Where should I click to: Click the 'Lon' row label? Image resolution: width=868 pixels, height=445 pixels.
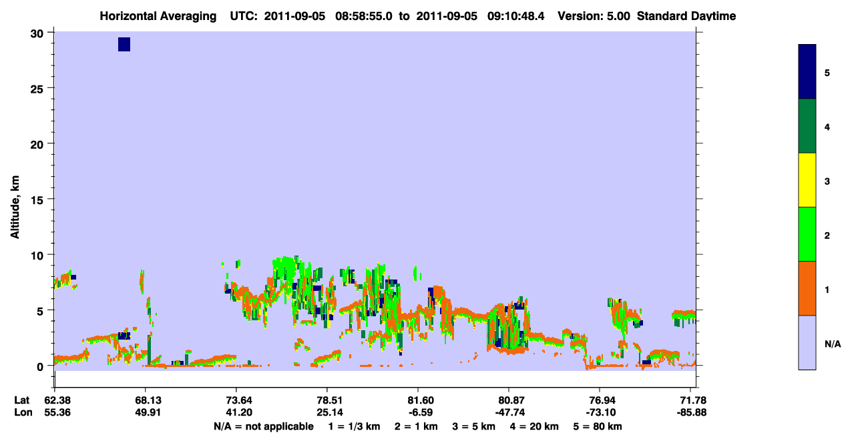coord(23,412)
